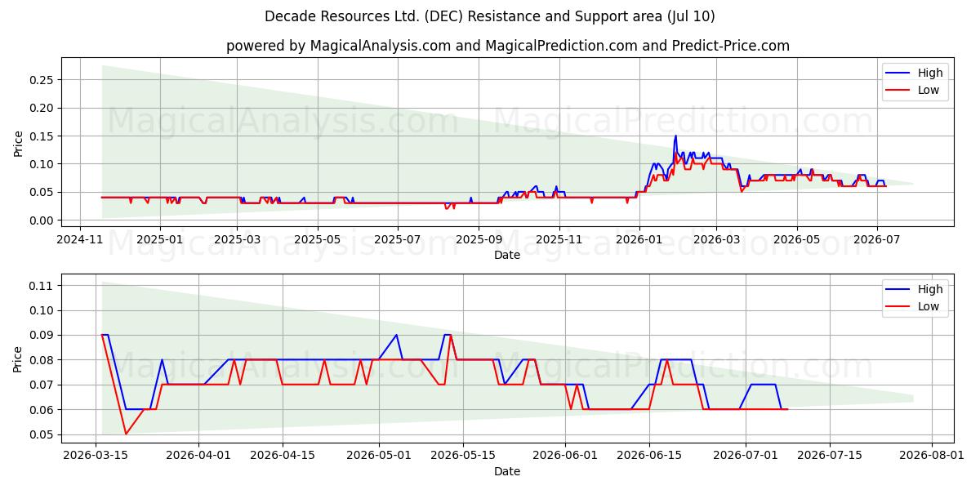Click the '2026-08-01' label in bottom chart
The width and height of the screenshot is (980, 490).
pyautogui.click(x=932, y=457)
